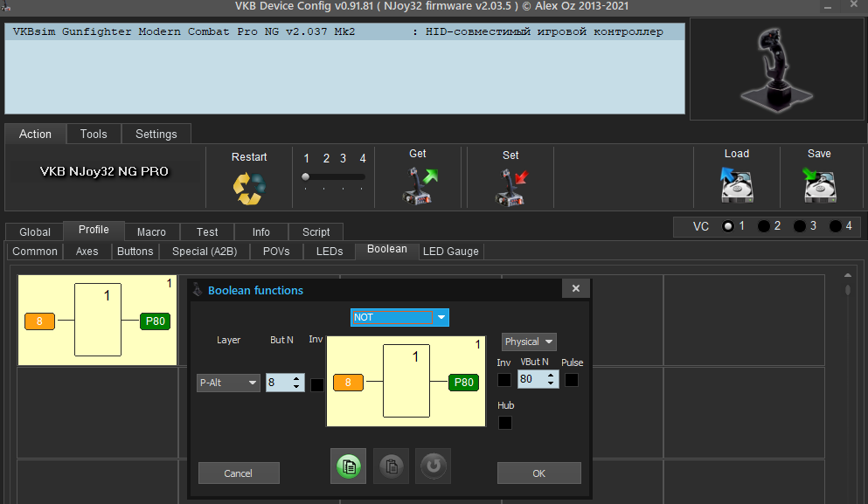Click green P80 output in dialog diagram
Screen dimensions: 868x504
point(464,383)
